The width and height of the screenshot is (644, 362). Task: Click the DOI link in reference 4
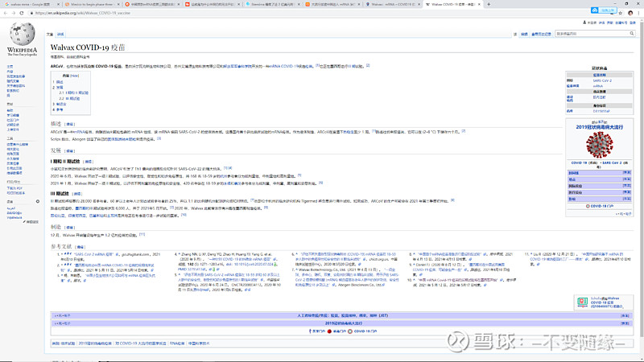(252, 265)
